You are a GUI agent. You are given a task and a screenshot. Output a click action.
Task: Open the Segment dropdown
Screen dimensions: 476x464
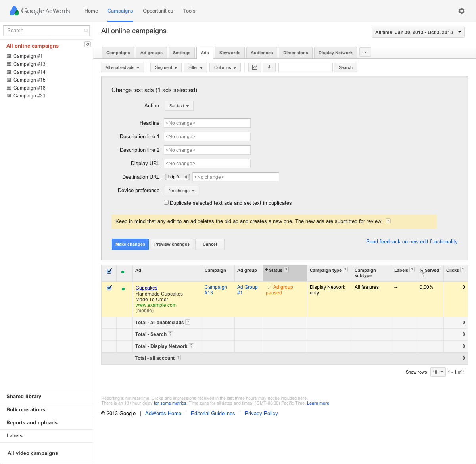coord(166,67)
